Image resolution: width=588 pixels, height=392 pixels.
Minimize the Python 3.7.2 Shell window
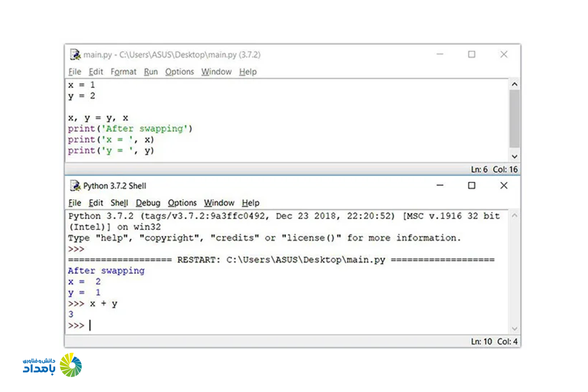coord(440,185)
